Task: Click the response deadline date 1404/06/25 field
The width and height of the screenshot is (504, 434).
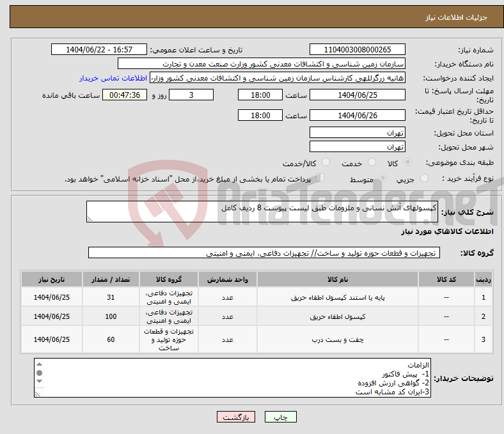Action: pos(358,95)
